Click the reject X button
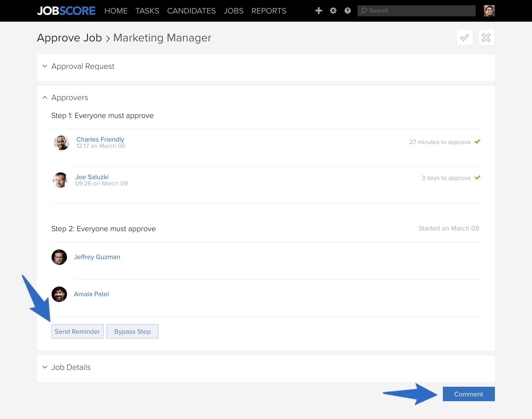 point(486,38)
